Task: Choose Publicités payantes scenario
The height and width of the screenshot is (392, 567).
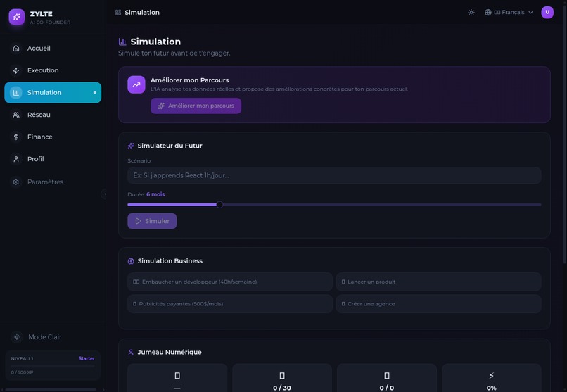Action: pyautogui.click(x=230, y=304)
